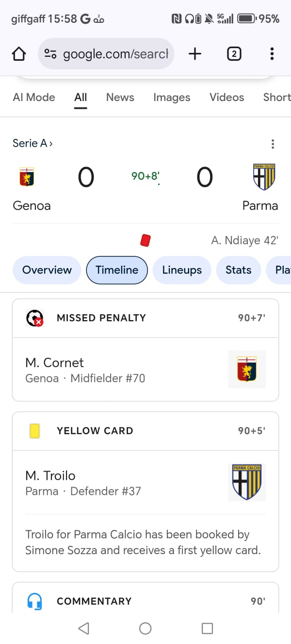Select the Lineups tab
The height and width of the screenshot is (644, 291).
pyautogui.click(x=182, y=270)
